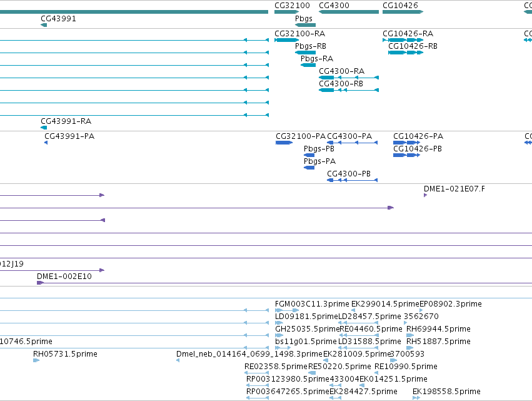Click the CG43991-RA transcript label
This screenshot has height=401, width=532.
pyautogui.click(x=66, y=121)
